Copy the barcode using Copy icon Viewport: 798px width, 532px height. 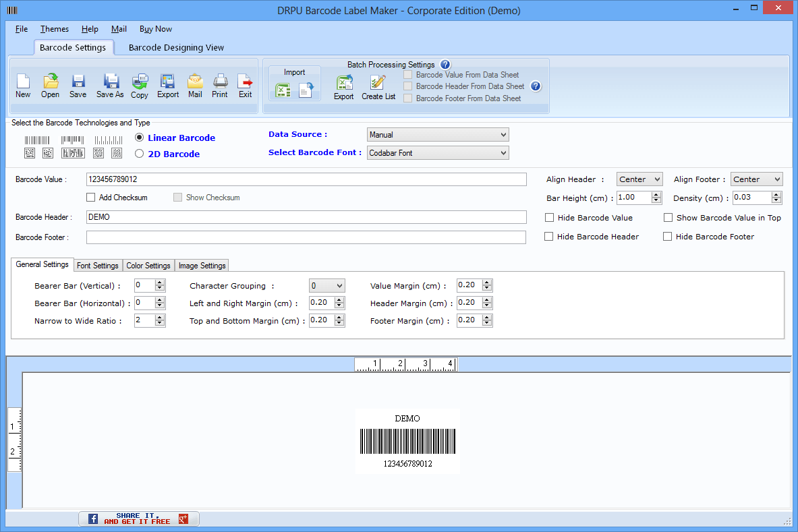click(140, 86)
